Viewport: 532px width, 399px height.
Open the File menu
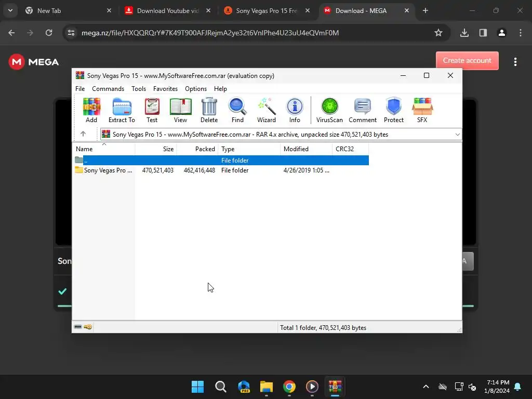(80, 88)
